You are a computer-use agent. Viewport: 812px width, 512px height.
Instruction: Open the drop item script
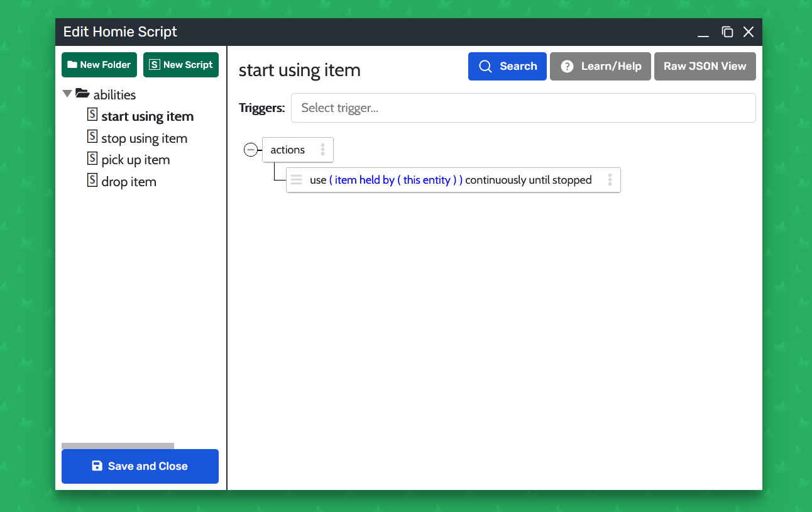[x=129, y=182]
